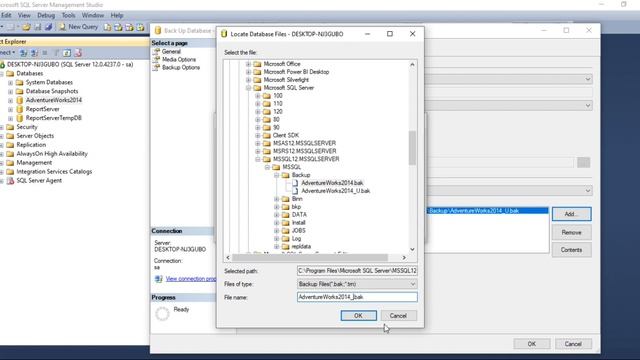Screen dimensions: 640x360
Task: Click Cancel in the Back Up Database window
Action: (573, 344)
